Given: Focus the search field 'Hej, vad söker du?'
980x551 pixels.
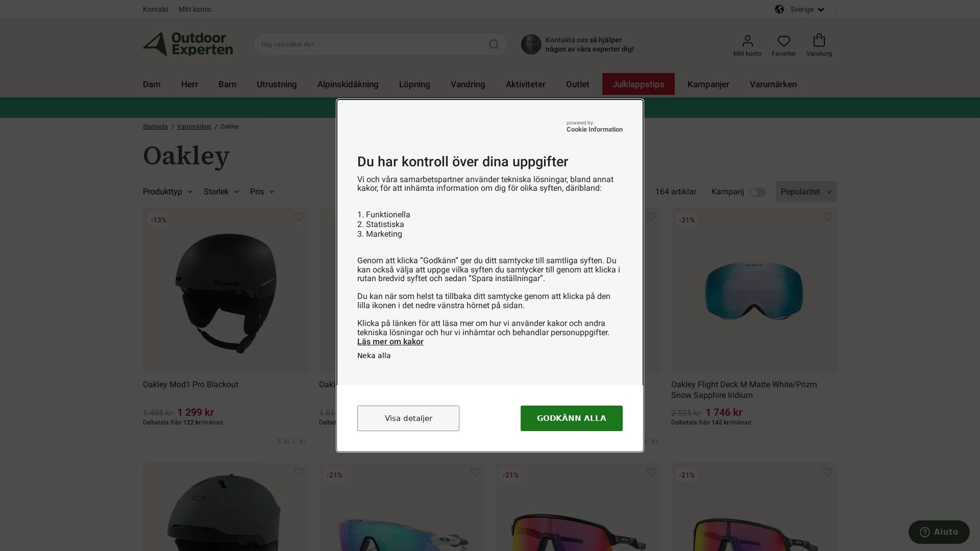Looking at the screenshot, I should tap(381, 44).
